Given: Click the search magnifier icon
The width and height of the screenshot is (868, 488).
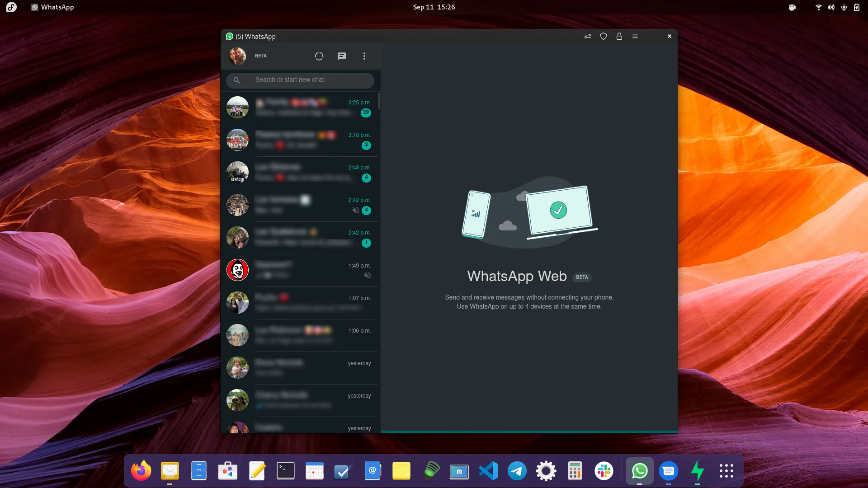Looking at the screenshot, I should 236,80.
